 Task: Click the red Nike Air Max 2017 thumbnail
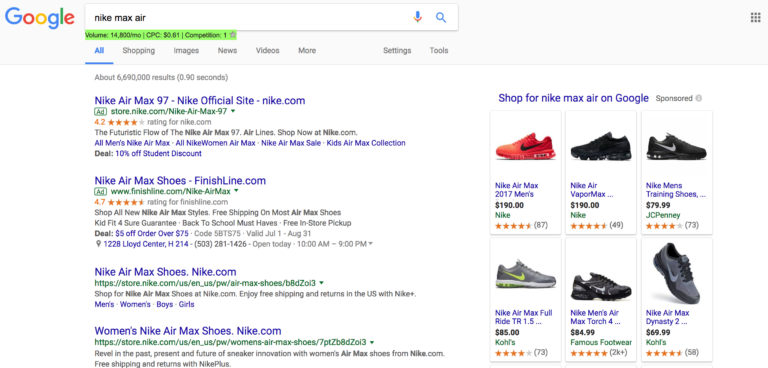[525, 146]
